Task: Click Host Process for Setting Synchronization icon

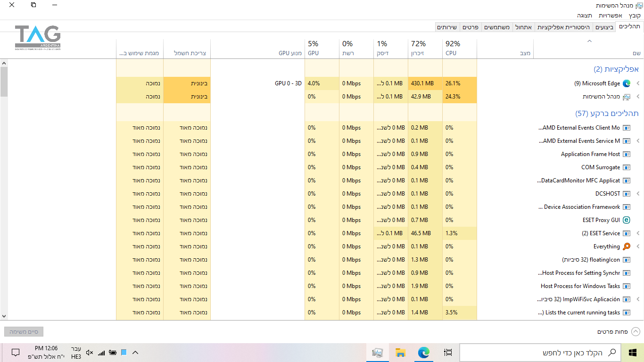Action: point(627,273)
